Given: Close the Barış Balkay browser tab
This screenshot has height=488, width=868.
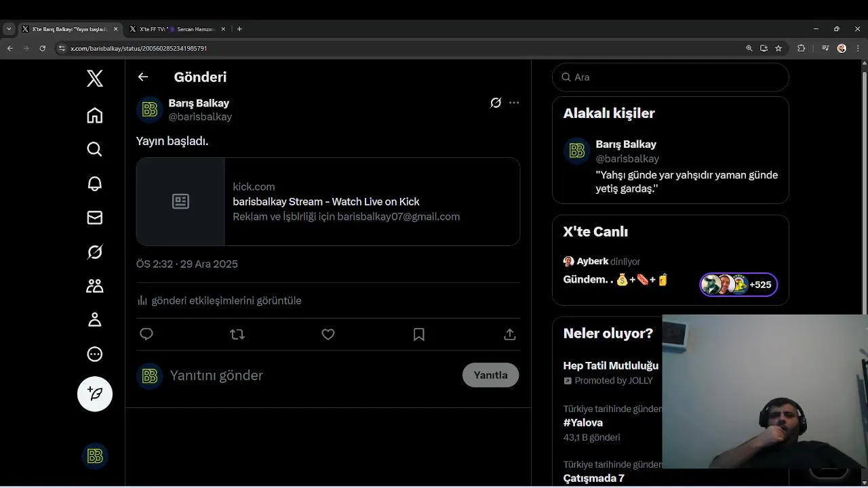Looking at the screenshot, I should 116,29.
